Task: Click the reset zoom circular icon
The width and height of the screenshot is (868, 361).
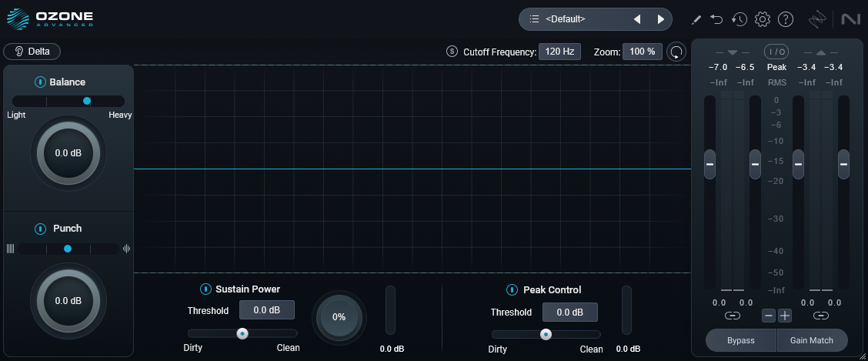Action: click(676, 52)
